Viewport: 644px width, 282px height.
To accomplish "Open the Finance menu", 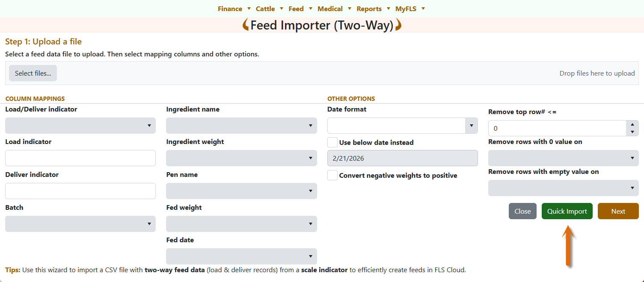I will point(230,9).
